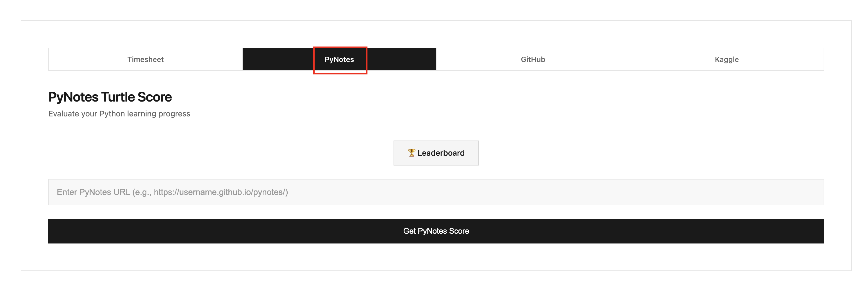
Task: Open the Leaderboard
Action: tap(436, 153)
